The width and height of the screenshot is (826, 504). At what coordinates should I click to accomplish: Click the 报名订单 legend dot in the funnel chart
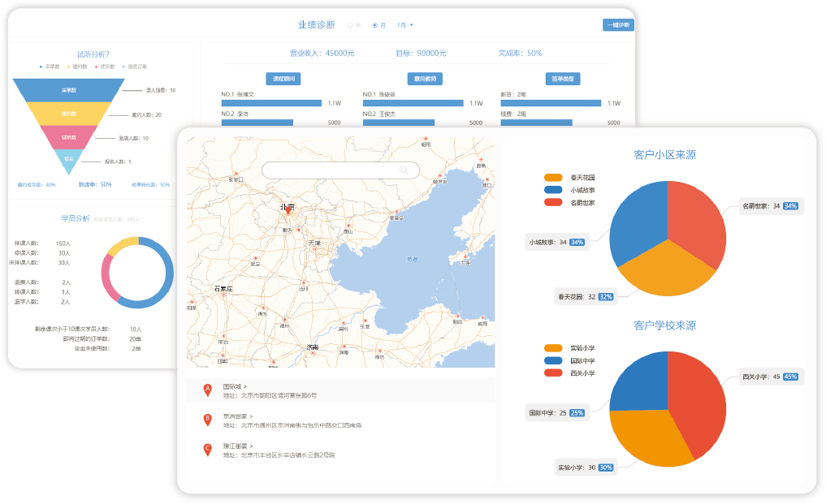point(123,67)
